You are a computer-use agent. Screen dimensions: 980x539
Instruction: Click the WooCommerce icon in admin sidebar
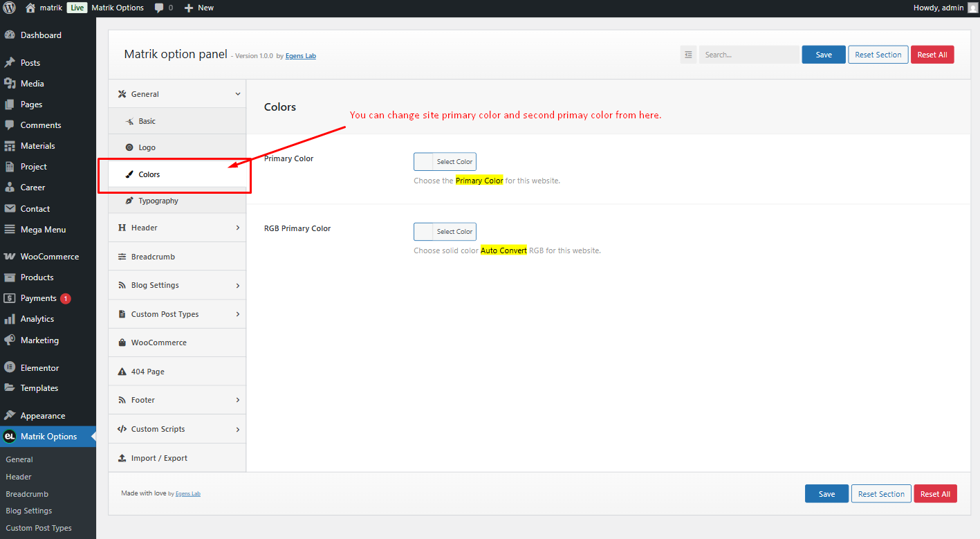pyautogui.click(x=10, y=256)
